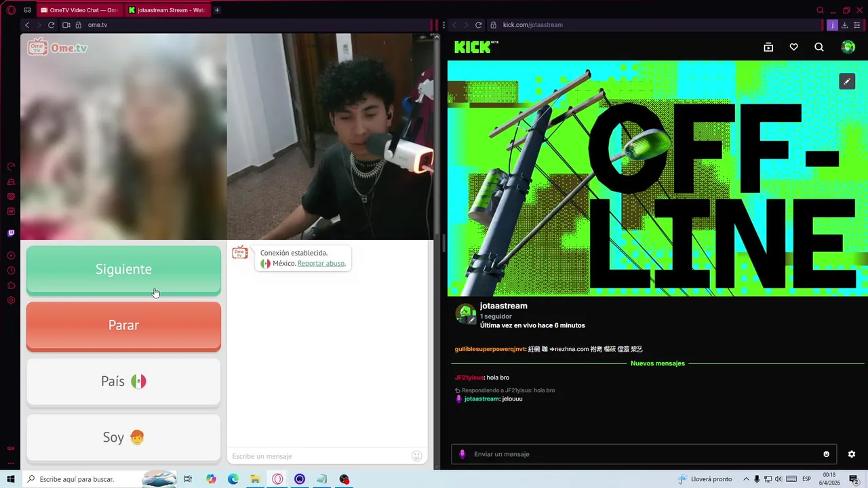Open the País country selector
This screenshot has height=488, width=868.
click(x=123, y=382)
